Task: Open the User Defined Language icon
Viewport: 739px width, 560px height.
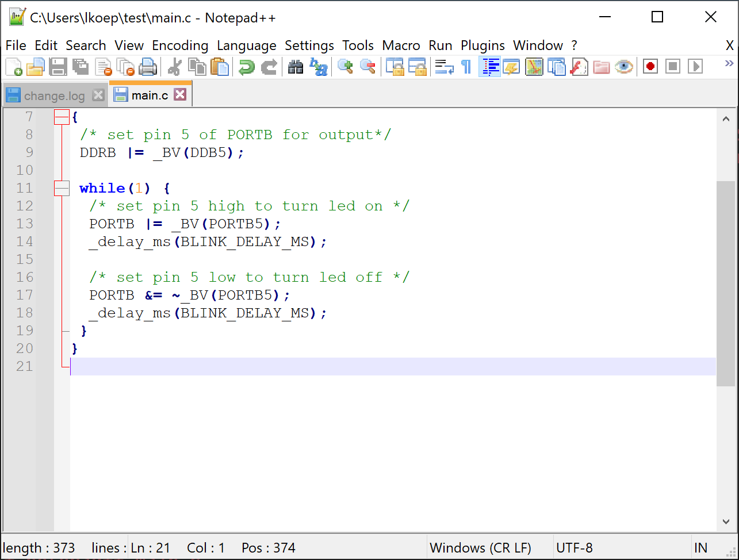Action: (511, 67)
